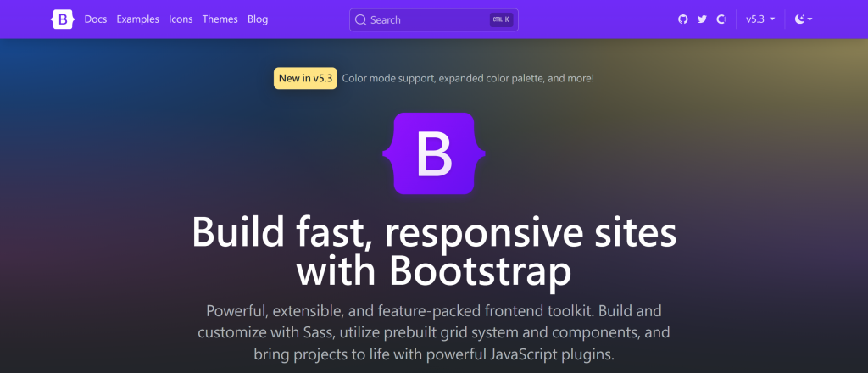The height and width of the screenshot is (373, 868).
Task: Go to the Themes nav item
Action: [x=220, y=19]
